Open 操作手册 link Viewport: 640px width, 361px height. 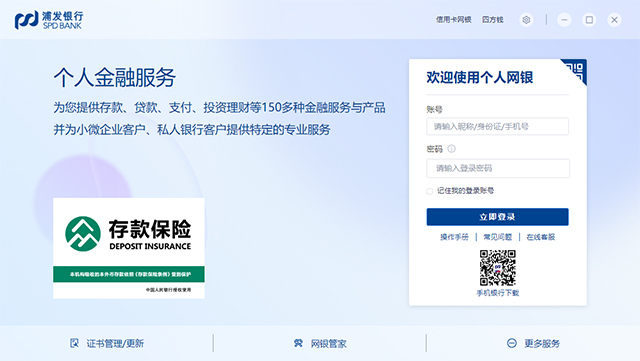[x=454, y=237]
